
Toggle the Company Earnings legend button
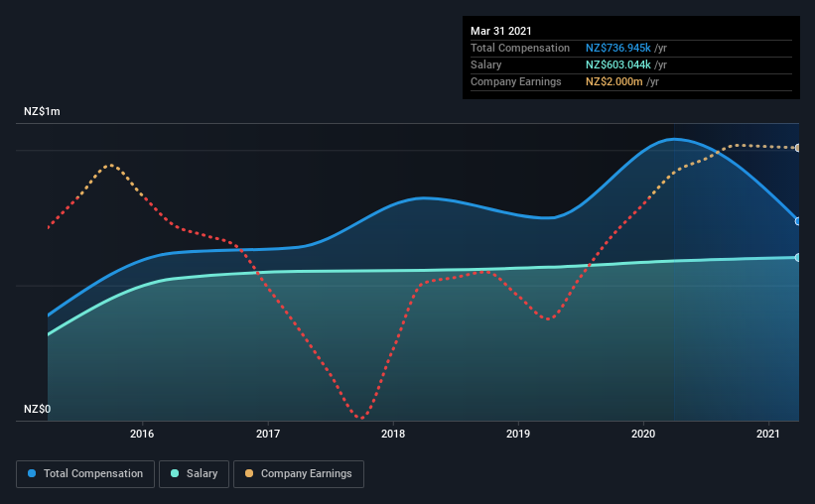pos(299,474)
